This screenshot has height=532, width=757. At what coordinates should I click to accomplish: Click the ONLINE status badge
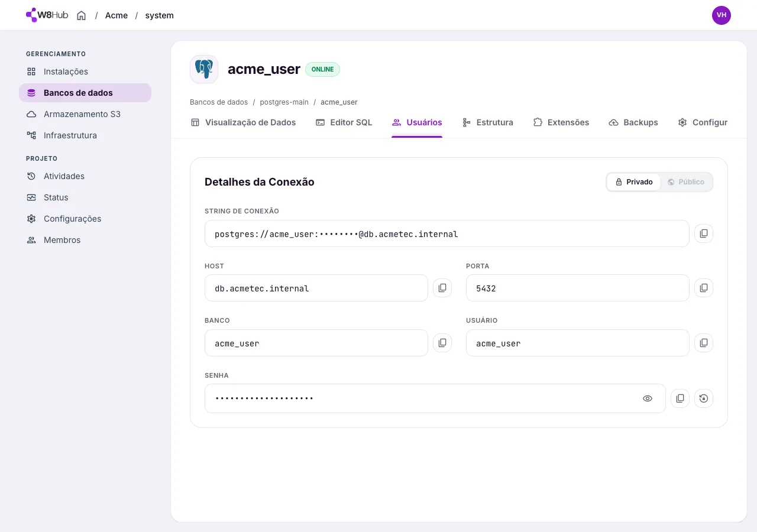point(323,69)
